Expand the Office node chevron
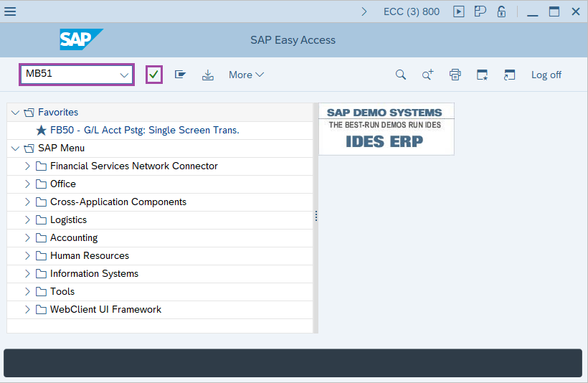Viewport: 588px width, 383px height. 27,184
